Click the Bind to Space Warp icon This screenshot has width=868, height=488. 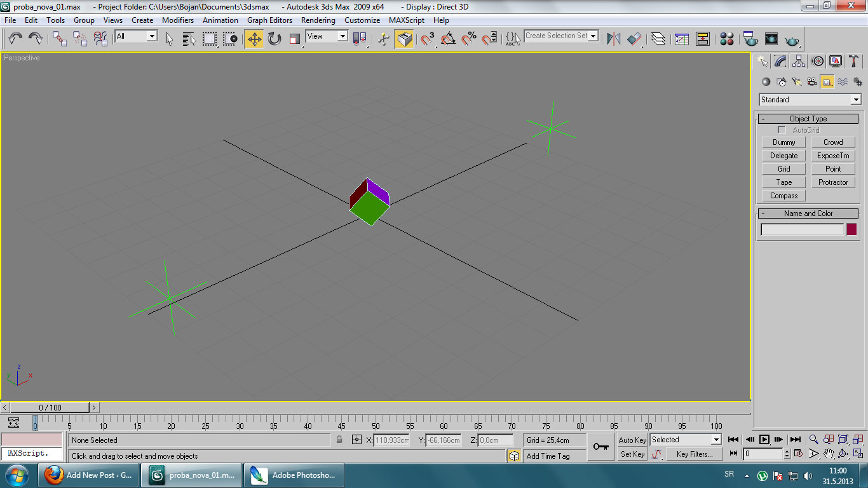100,39
